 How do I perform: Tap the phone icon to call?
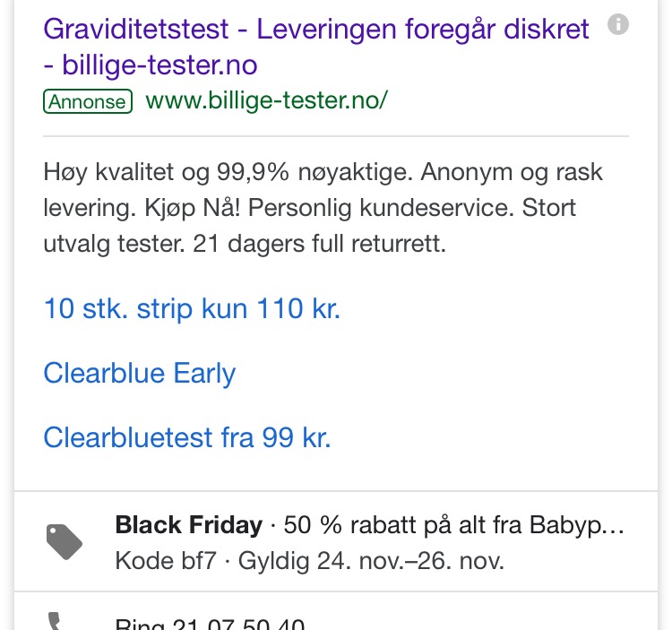click(54, 621)
